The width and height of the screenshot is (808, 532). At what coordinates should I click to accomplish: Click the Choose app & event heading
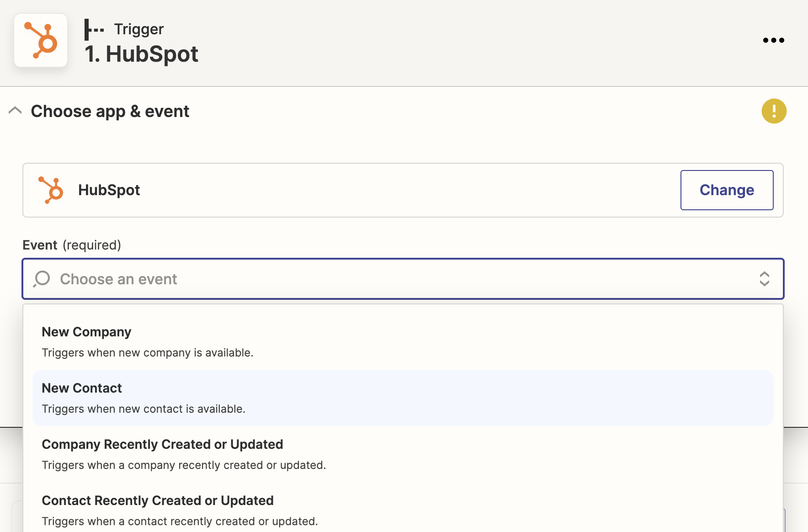[110, 111]
